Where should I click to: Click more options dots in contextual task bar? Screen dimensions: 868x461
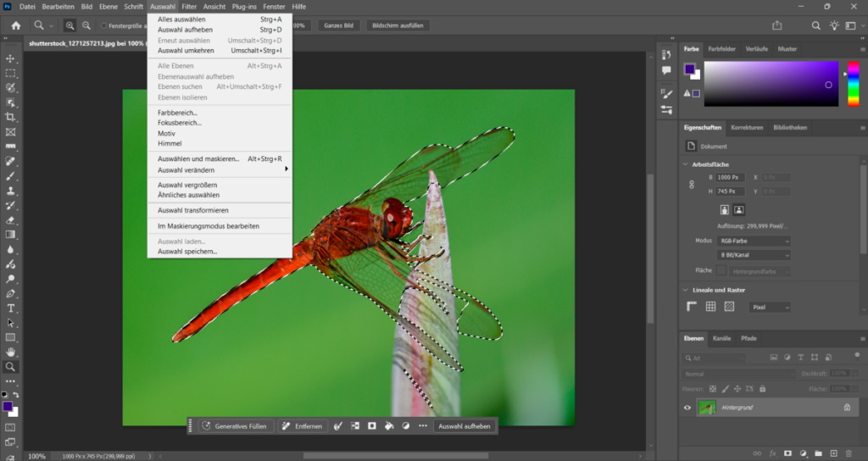click(x=423, y=426)
